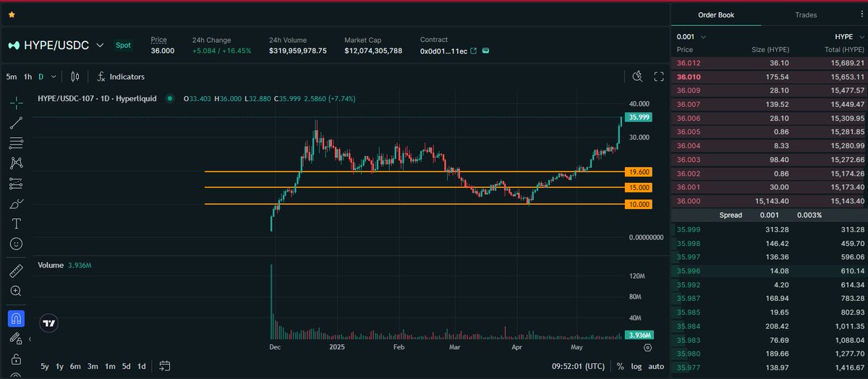Set chart range to 6m

75,366
